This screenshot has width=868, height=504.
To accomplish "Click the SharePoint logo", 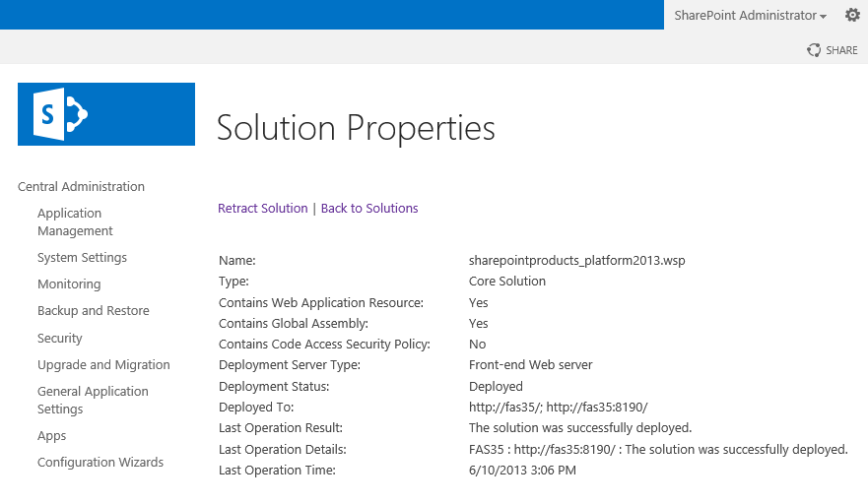I will (x=106, y=114).
